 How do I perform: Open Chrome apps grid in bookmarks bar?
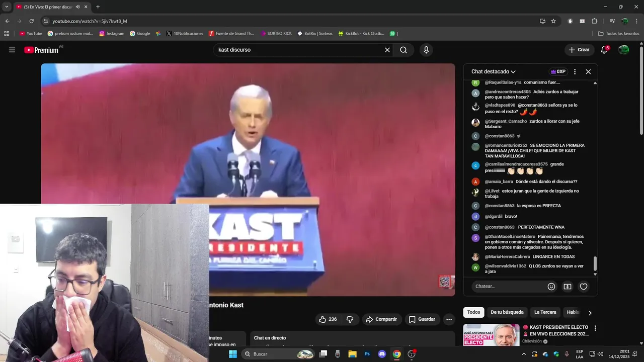(7, 34)
